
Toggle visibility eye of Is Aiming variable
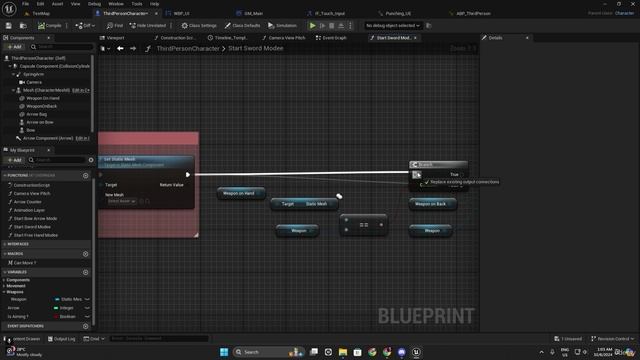click(87, 316)
